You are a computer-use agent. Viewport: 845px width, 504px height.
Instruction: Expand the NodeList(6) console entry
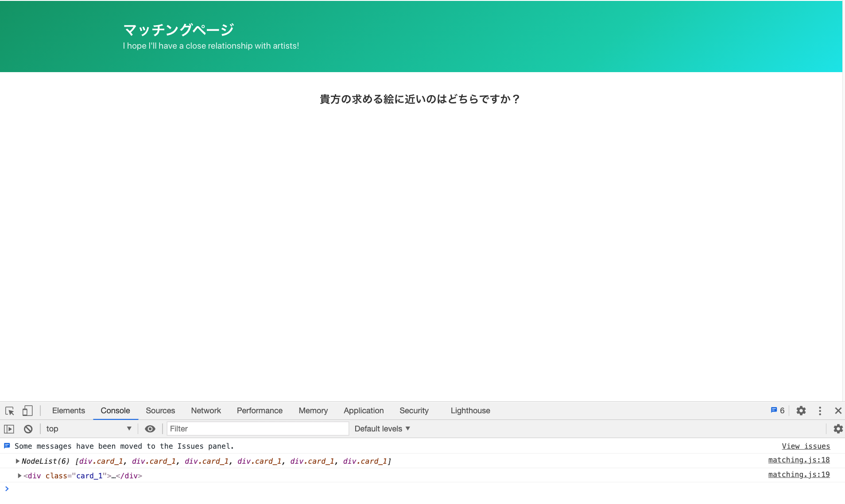tap(17, 461)
